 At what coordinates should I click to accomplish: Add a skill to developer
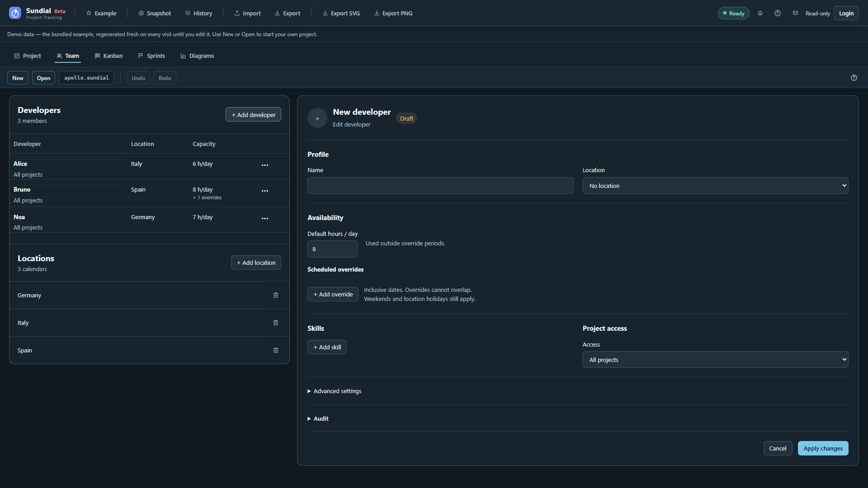click(327, 347)
